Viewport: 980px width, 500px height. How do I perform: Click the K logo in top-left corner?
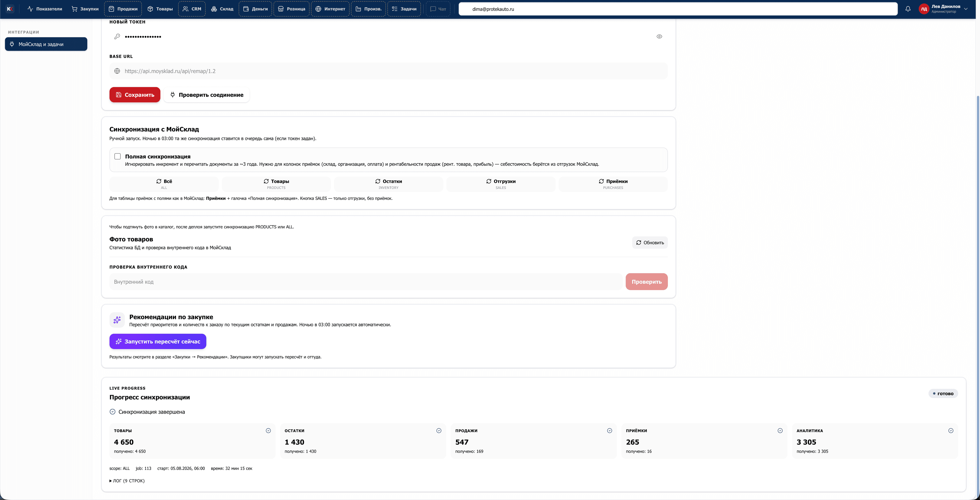(x=10, y=9)
